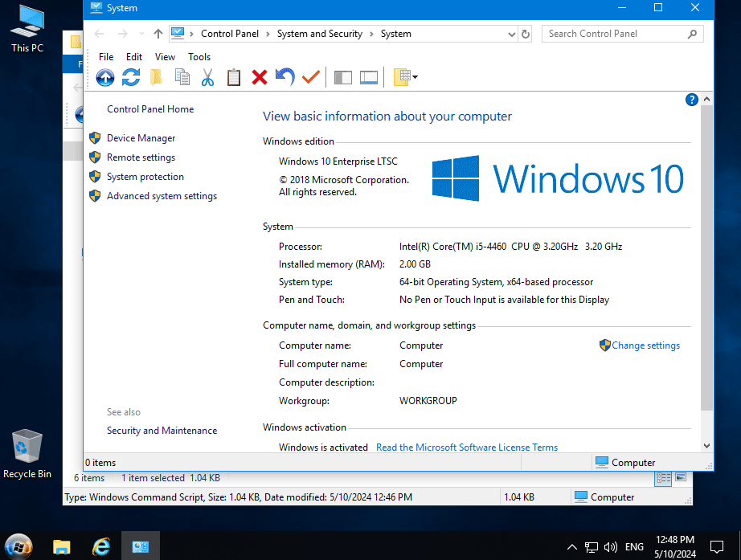Click the Forward navigation arrow
741x560 pixels.
(122, 34)
